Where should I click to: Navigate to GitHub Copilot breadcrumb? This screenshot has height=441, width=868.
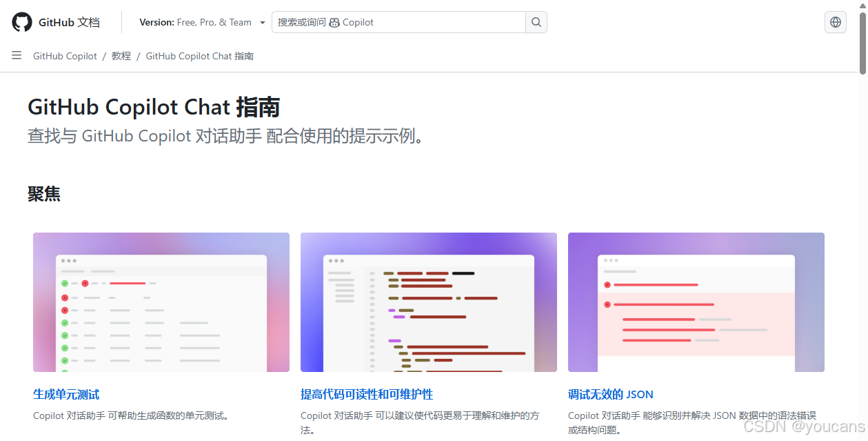coord(64,55)
